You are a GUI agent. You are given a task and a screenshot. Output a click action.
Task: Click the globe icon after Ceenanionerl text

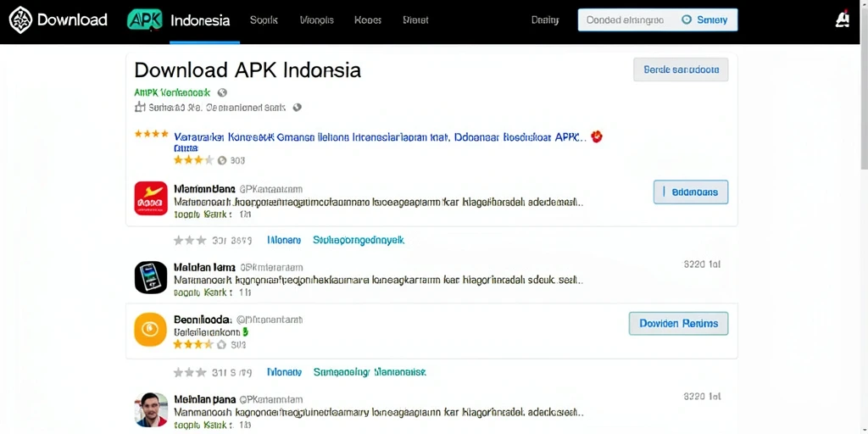point(297,108)
